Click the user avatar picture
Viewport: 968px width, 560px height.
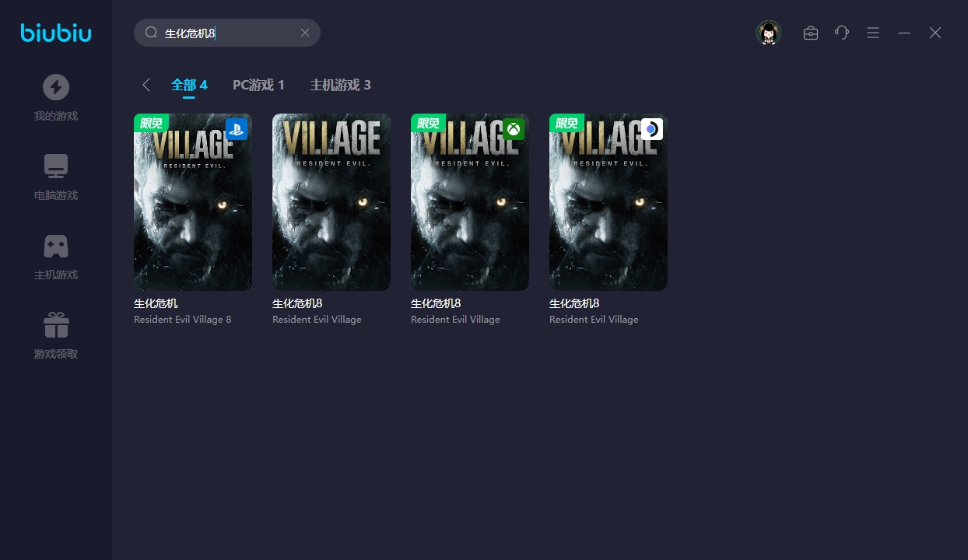[x=769, y=33]
